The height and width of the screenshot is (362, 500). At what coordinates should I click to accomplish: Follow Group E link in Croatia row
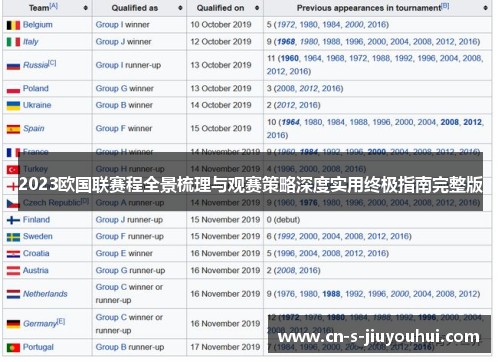(x=111, y=253)
